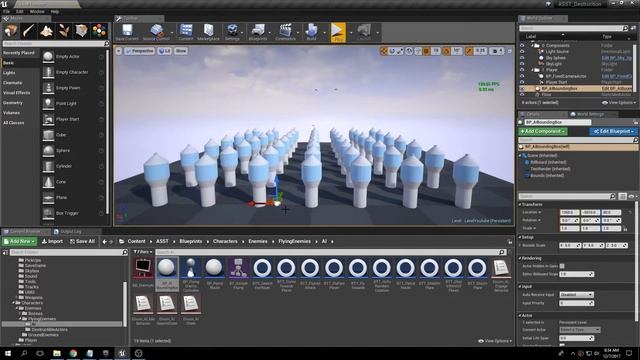This screenshot has height=360, width=640.
Task: Select the Paint mode brush icon
Action: 29,31
